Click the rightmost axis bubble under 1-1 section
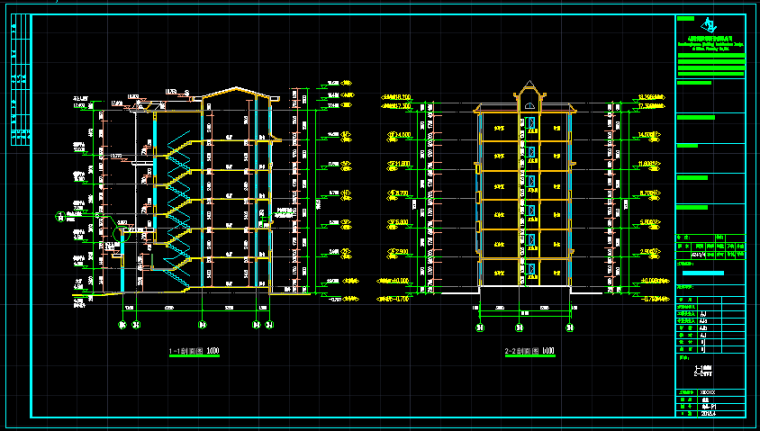The image size is (760, 431). coord(269,324)
